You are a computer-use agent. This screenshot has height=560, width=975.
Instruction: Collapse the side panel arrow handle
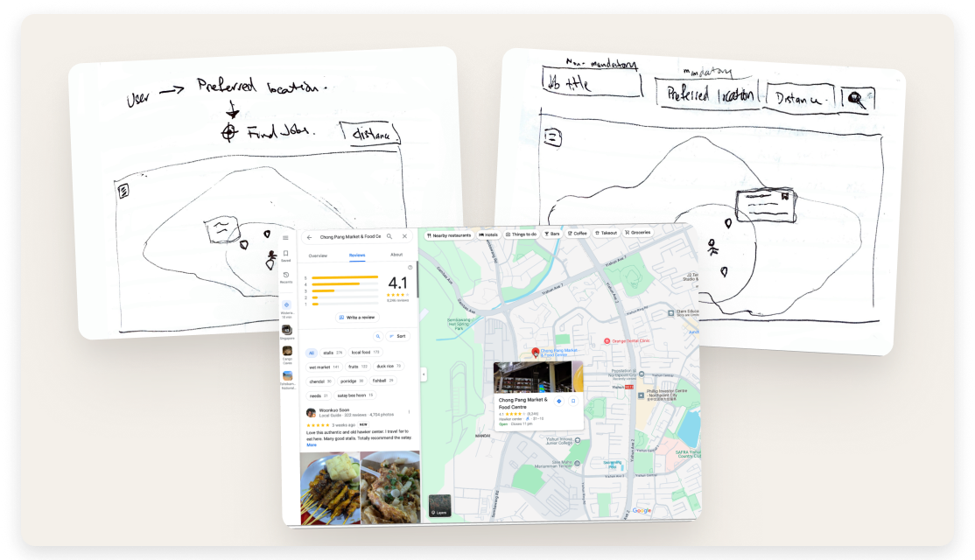[424, 374]
